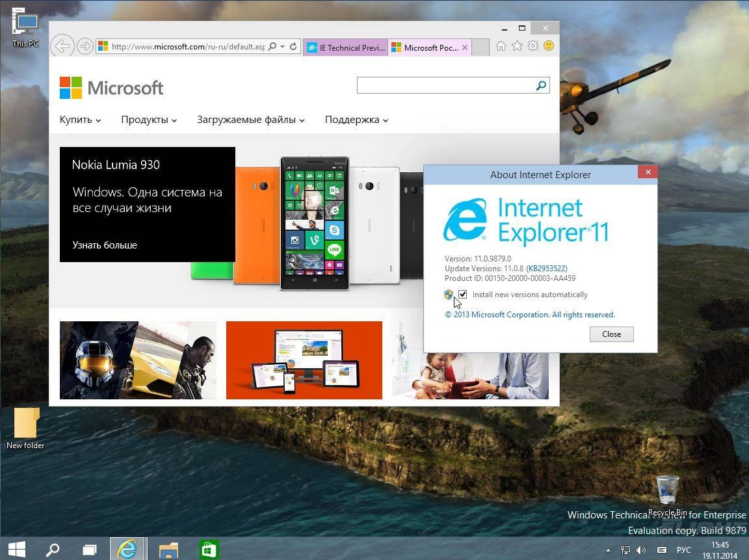Open the IE Tools gear icon

click(x=533, y=46)
